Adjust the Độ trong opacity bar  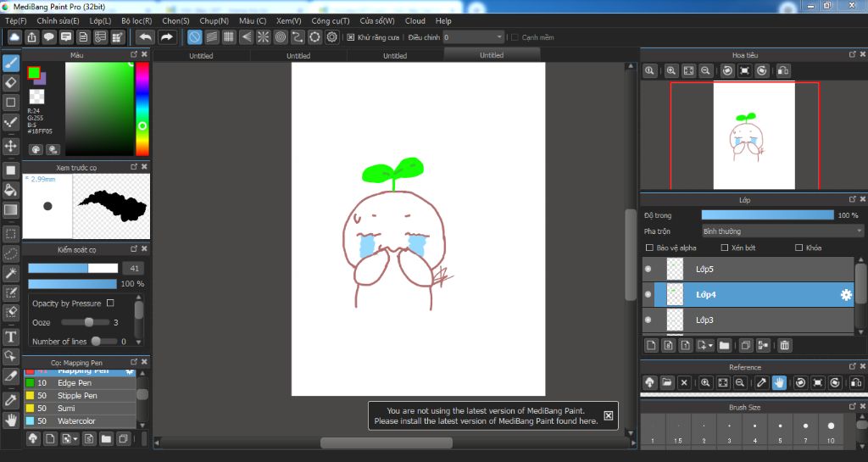[x=767, y=215]
